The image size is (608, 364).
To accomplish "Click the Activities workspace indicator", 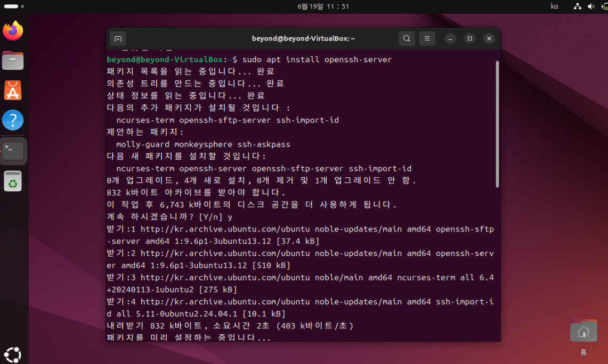I will pyautogui.click(x=14, y=6).
